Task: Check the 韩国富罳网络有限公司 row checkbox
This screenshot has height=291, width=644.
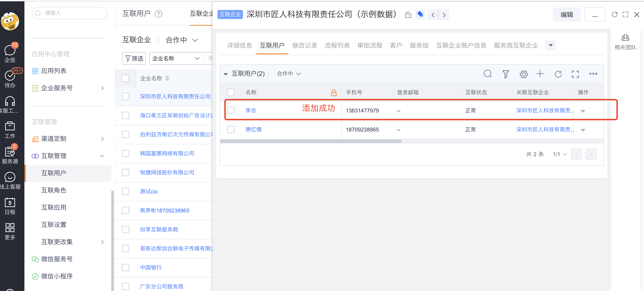Action: (x=125, y=153)
